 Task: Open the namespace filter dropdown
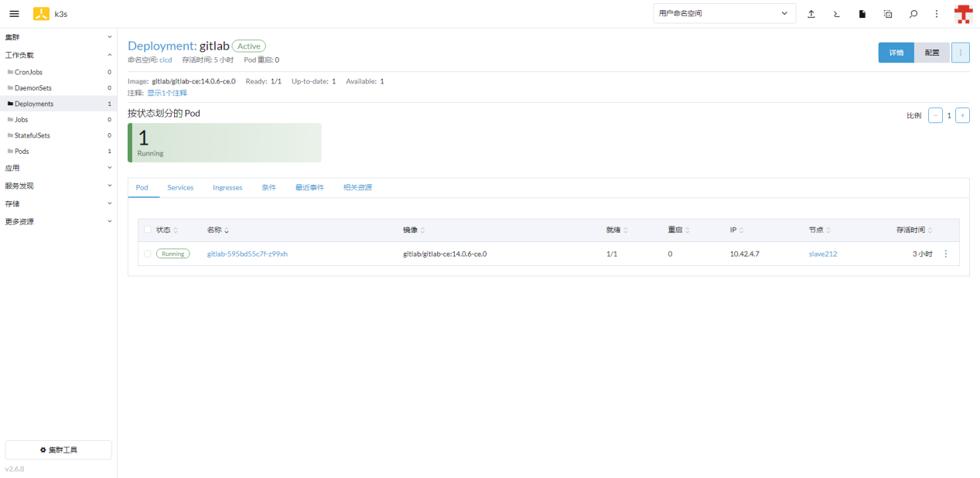[724, 13]
